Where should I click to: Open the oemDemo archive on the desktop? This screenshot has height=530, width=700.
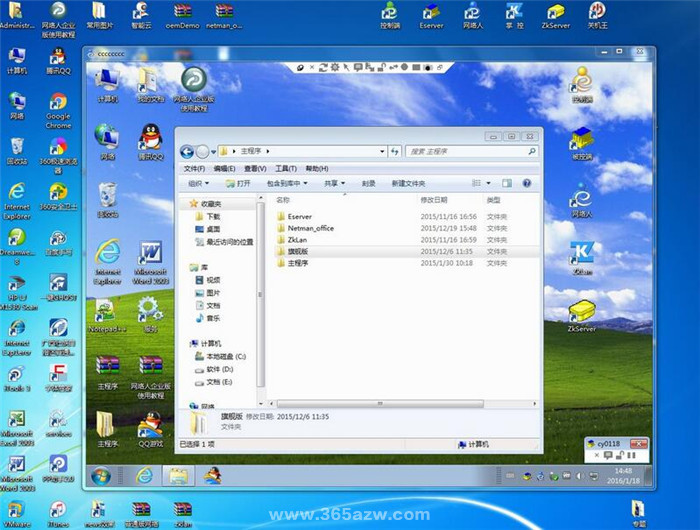(x=182, y=16)
